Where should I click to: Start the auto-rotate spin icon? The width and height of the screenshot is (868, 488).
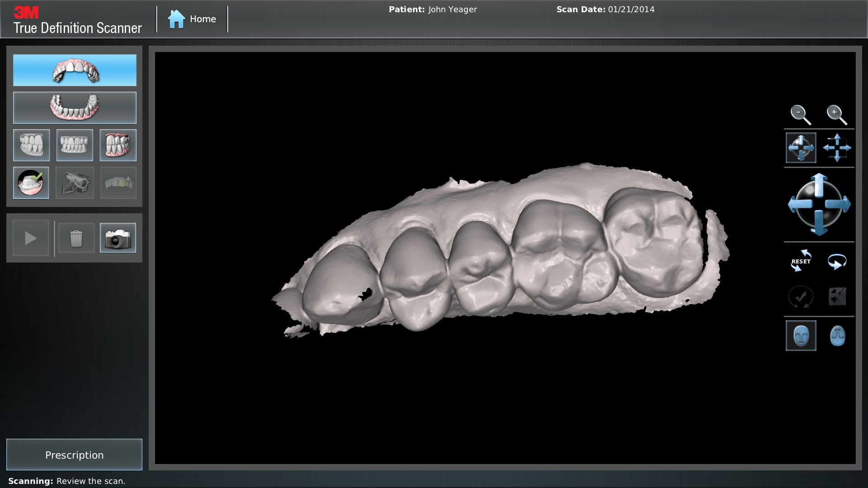pyautogui.click(x=837, y=261)
